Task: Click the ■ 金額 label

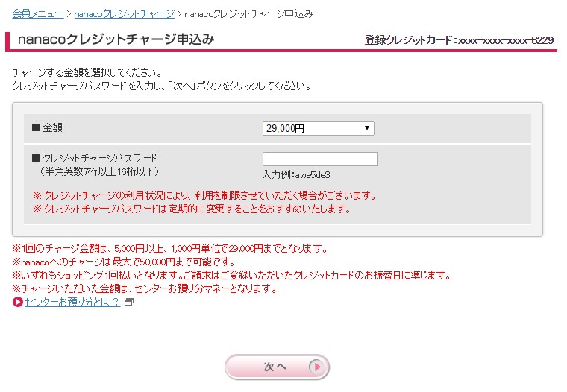Action: click(47, 127)
